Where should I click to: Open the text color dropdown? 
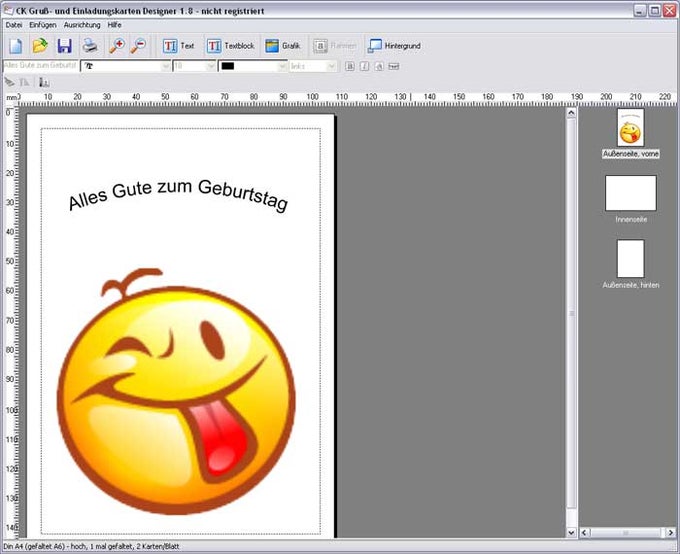(282, 66)
